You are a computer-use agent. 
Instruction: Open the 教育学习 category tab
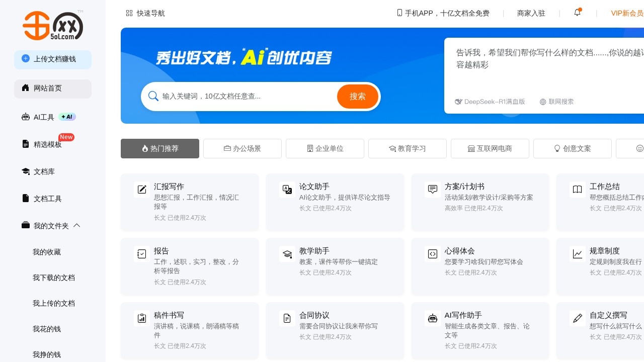click(x=407, y=148)
